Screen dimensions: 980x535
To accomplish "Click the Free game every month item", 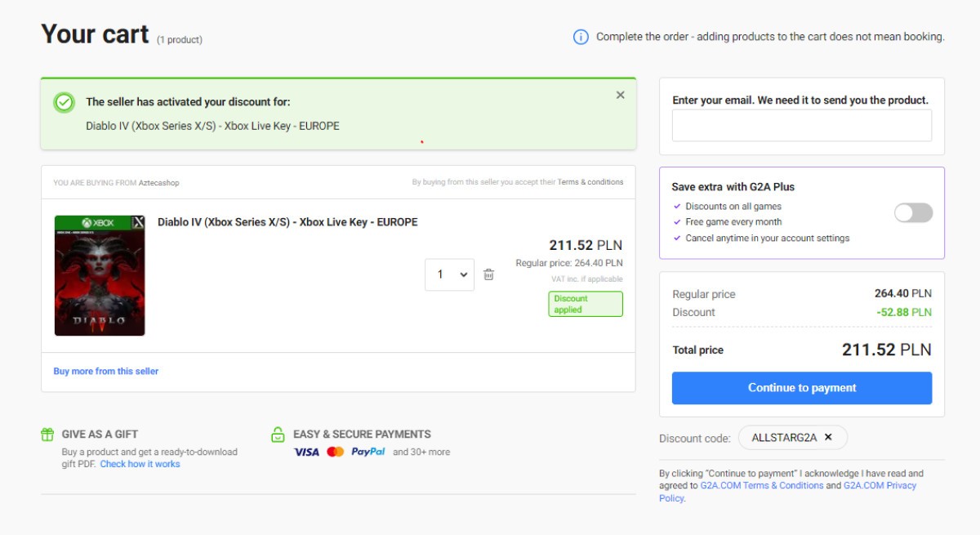I will (x=733, y=222).
